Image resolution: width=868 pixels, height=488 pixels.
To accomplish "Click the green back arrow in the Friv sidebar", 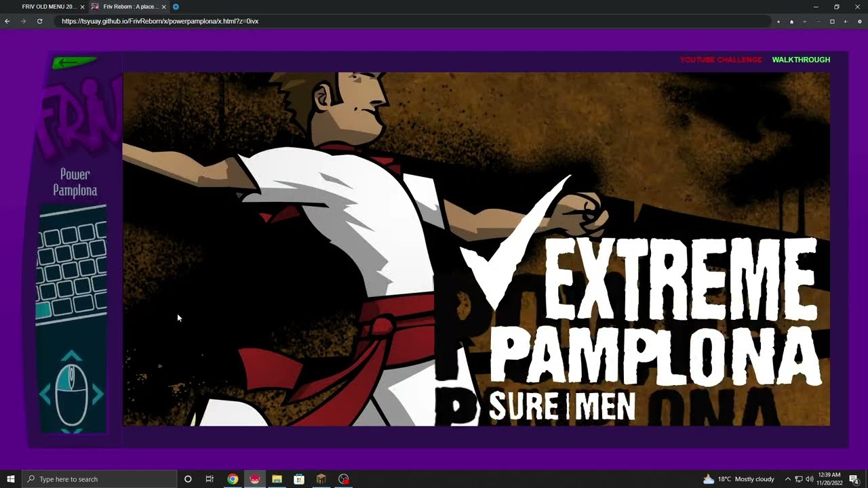I will click(x=74, y=62).
